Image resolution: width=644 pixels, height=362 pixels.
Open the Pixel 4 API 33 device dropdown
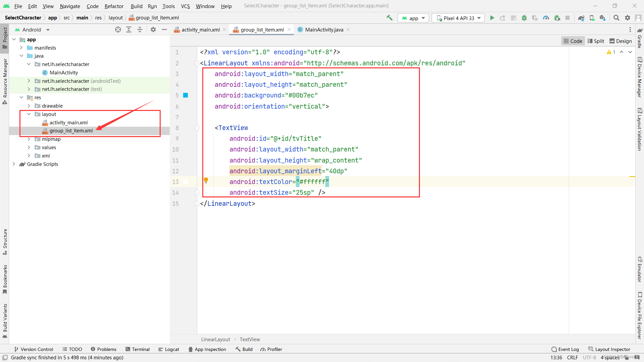(458, 18)
